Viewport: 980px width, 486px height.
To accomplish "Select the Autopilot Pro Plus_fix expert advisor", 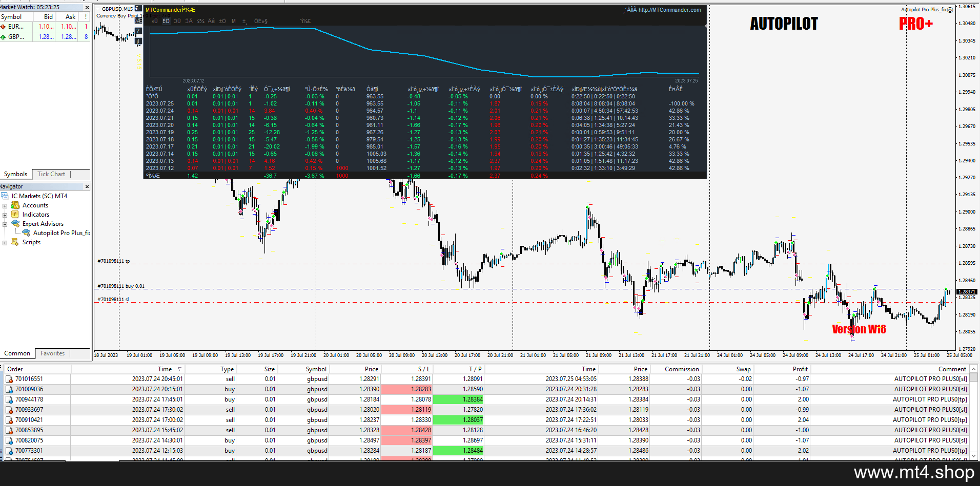I will pos(61,233).
